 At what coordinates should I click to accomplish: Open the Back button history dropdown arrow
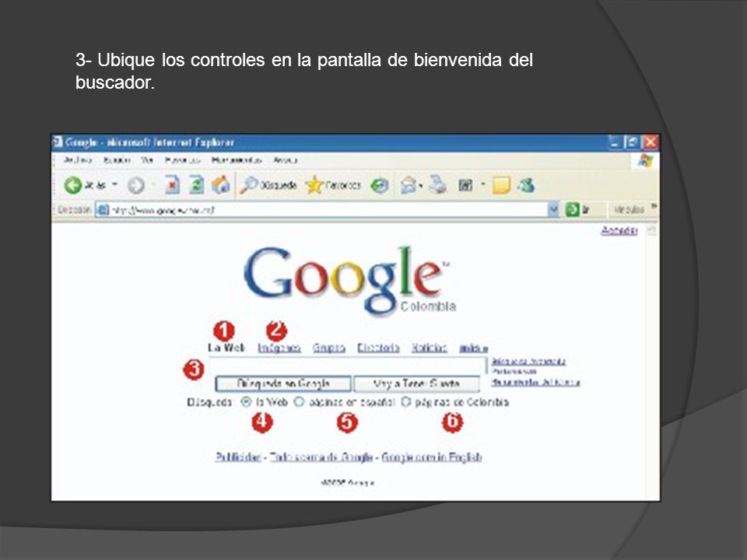[115, 185]
